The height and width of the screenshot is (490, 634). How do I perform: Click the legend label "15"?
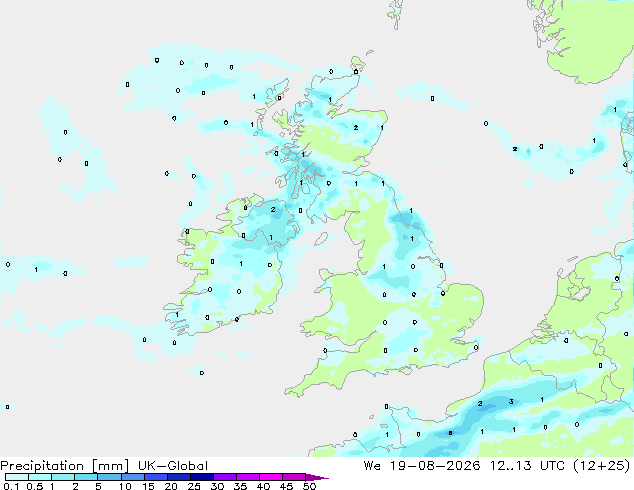(148, 486)
